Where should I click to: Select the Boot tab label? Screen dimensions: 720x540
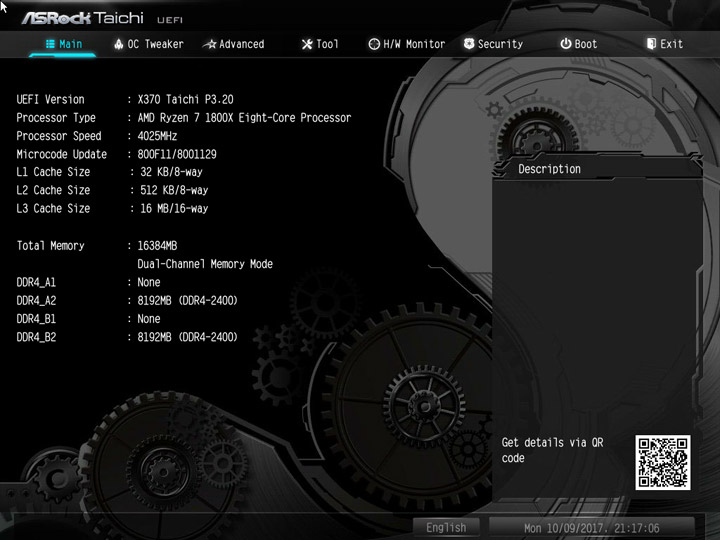586,44
